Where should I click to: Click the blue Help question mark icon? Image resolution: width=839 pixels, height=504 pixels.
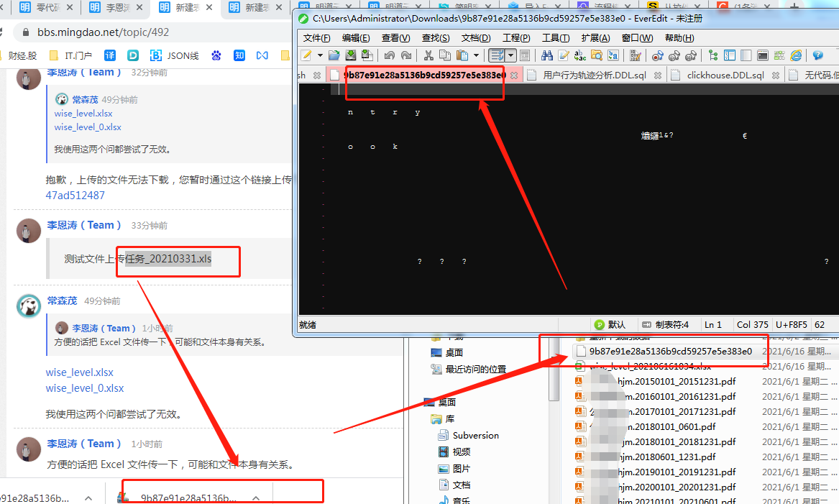click(817, 55)
